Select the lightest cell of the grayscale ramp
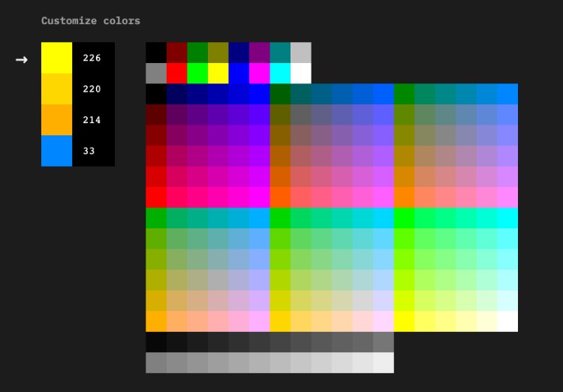563x392 pixels. (x=384, y=363)
